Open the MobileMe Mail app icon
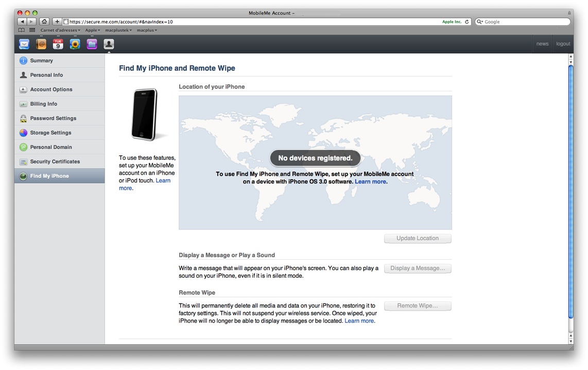Viewport: 588px width, 370px height. (x=24, y=44)
